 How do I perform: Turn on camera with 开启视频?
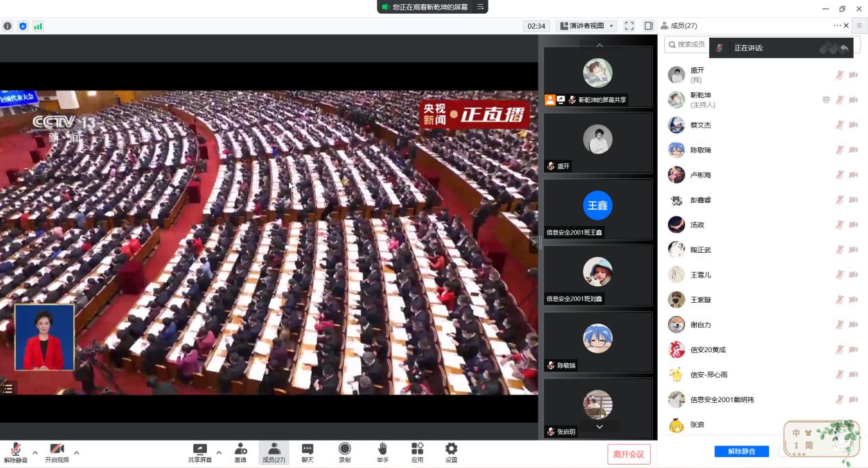coord(57,452)
